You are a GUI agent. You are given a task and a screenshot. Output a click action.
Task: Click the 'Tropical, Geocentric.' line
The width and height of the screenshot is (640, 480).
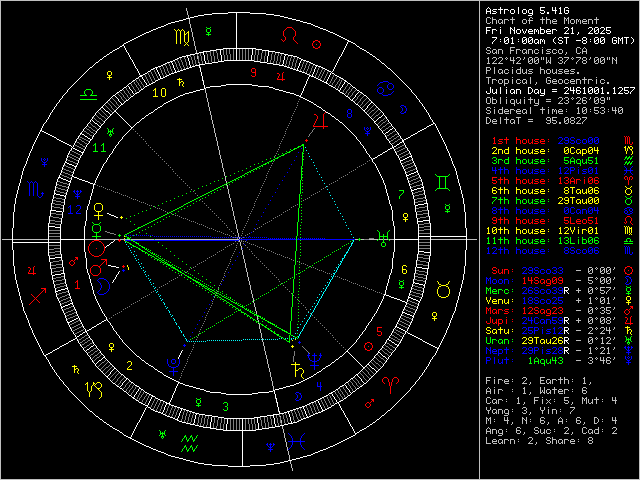(x=548, y=81)
